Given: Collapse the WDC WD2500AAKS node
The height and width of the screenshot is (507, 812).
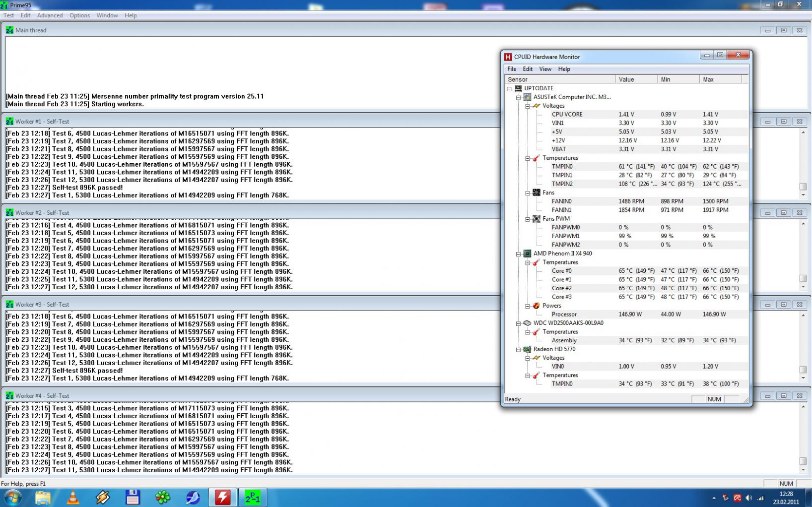Looking at the screenshot, I should point(518,323).
